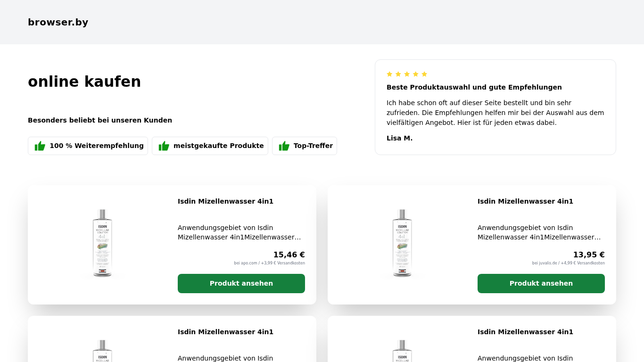The image size is (644, 362).
Task: Click the 15,46 € price
Action: click(x=289, y=255)
